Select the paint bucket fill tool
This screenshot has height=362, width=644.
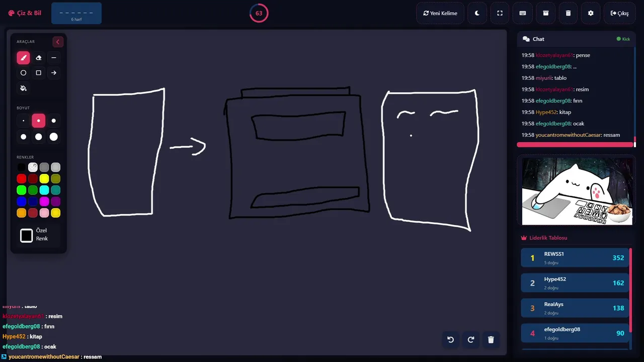pyautogui.click(x=23, y=88)
